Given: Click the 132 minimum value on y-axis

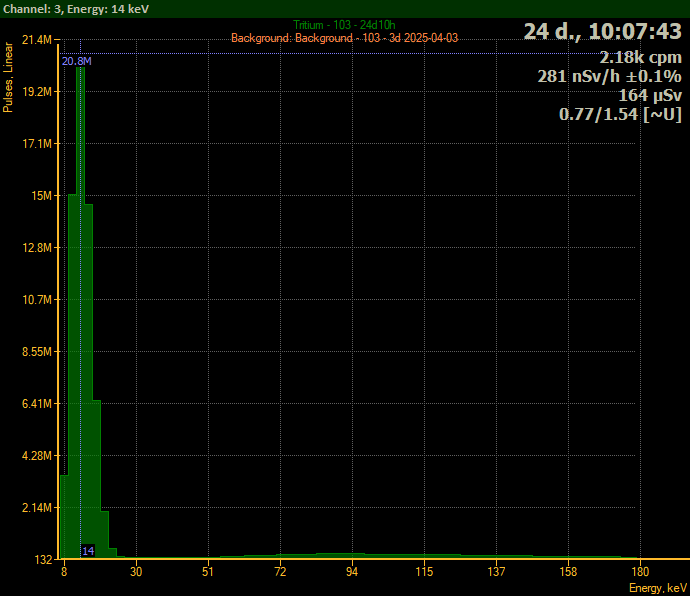Looking at the screenshot, I should 42,559.
